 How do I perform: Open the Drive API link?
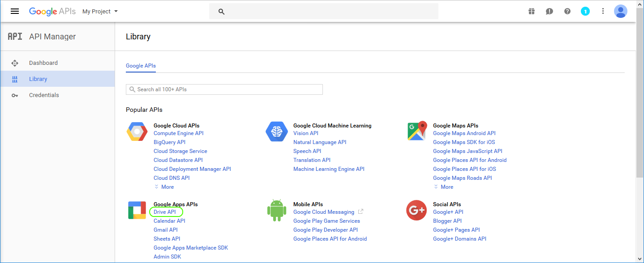(x=165, y=212)
